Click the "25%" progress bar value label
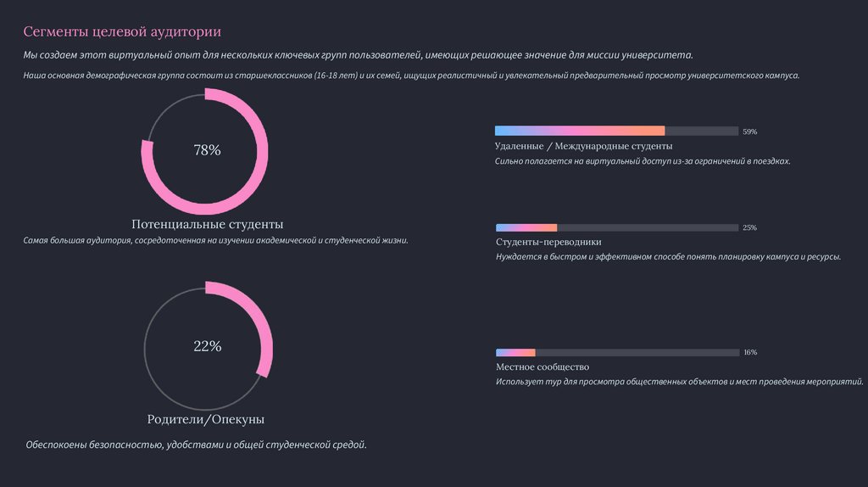This screenshot has height=487, width=868. (749, 227)
